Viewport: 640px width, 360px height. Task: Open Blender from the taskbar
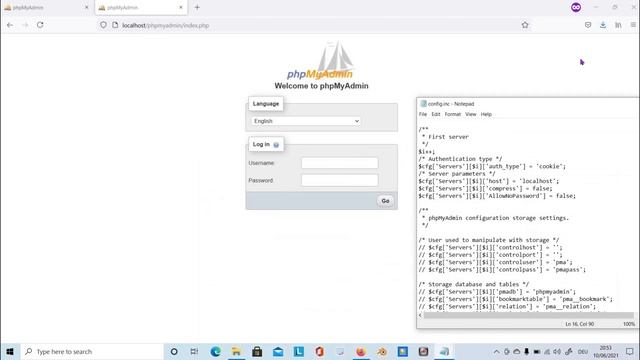pos(382,351)
